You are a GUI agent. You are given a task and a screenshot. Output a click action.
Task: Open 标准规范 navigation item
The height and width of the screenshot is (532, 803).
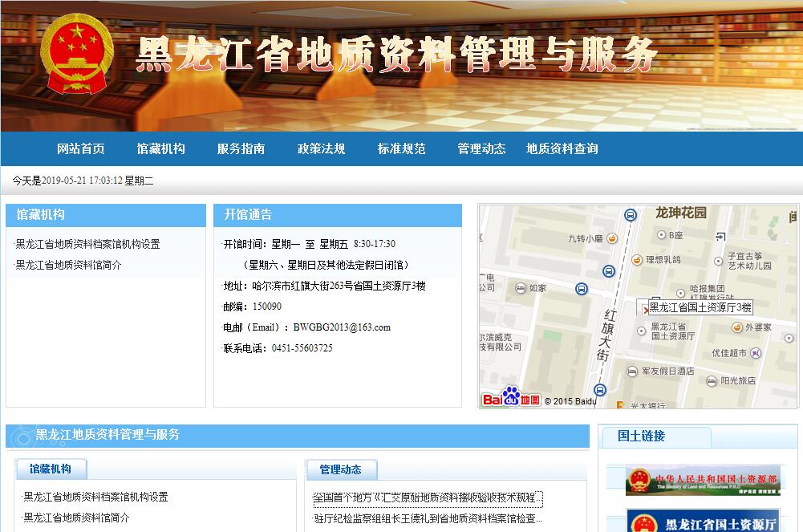(x=401, y=149)
